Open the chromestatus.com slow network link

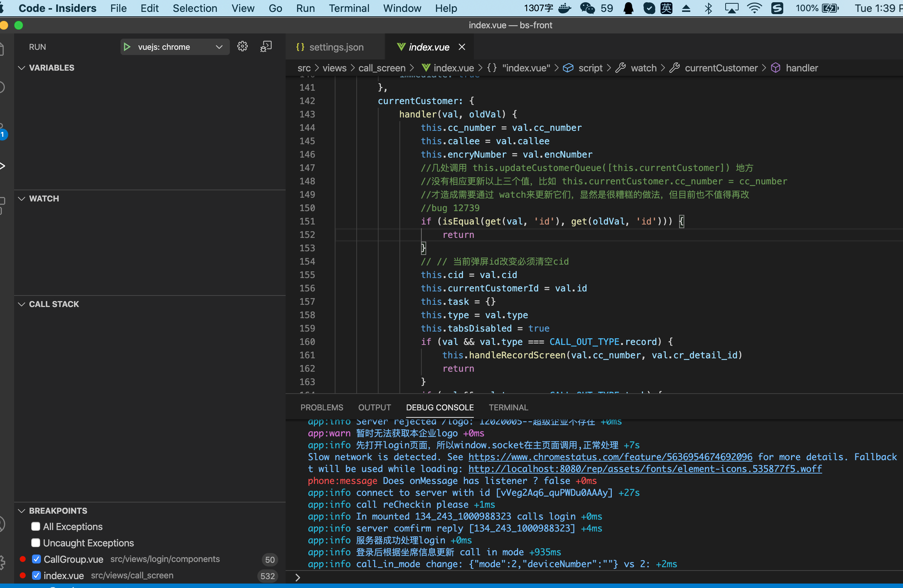click(610, 457)
